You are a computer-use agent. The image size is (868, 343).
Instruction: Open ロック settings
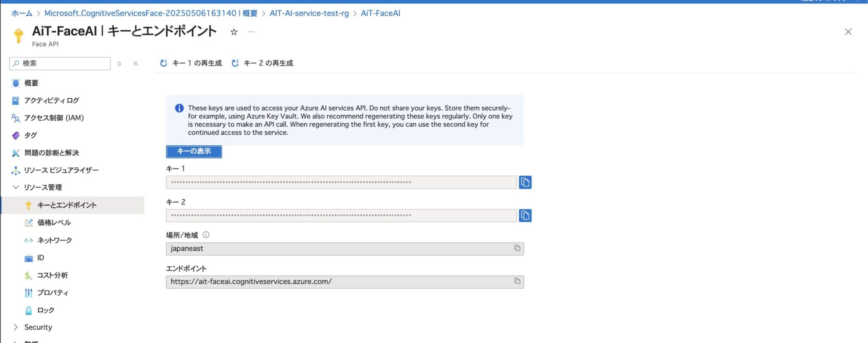[x=47, y=310]
